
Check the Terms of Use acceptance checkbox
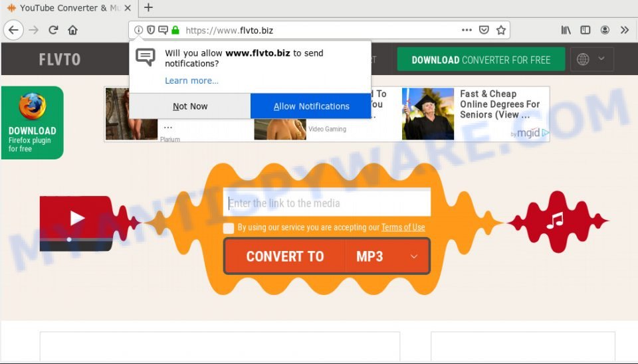(229, 228)
